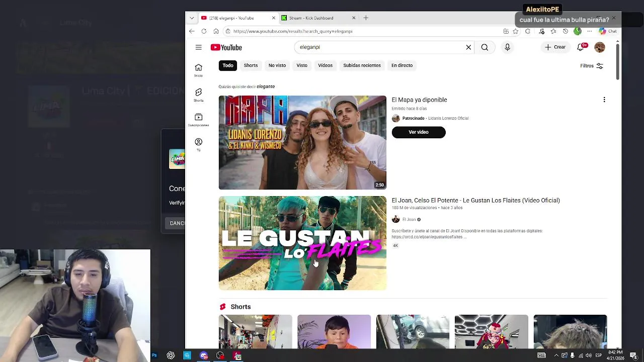Image resolution: width=644 pixels, height=362 pixels.
Task: Open Shorts in the sidebar
Action: point(198,95)
